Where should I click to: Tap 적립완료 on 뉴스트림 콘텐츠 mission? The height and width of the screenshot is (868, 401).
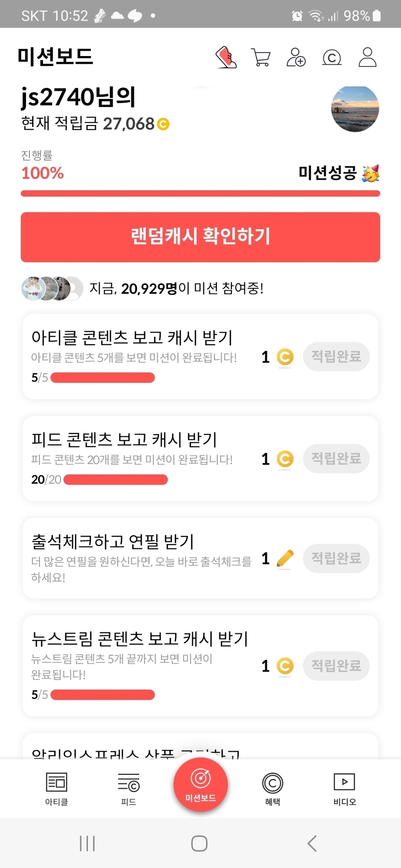[x=336, y=666]
